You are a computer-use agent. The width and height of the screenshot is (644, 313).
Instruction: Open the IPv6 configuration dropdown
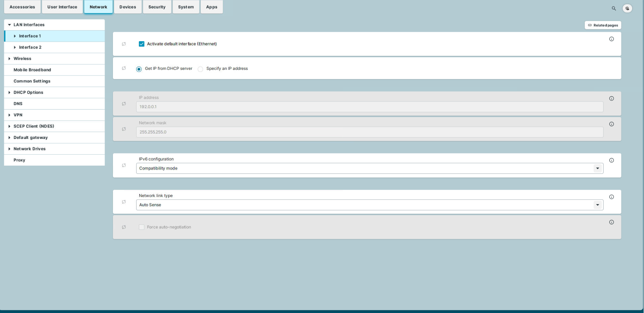tap(369, 168)
